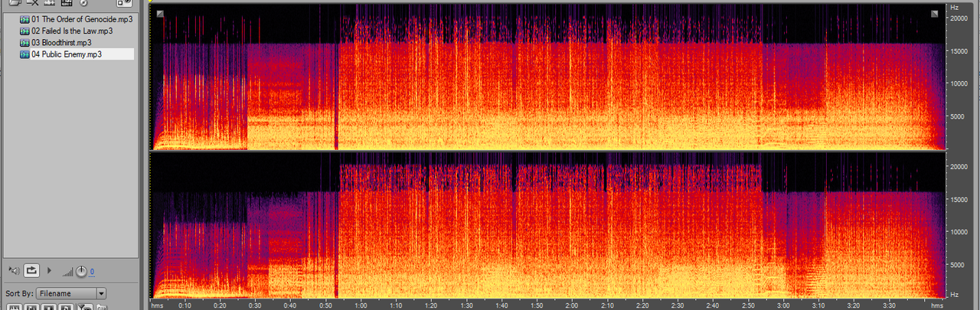Open the Sort By Filename dropdown
Screen dimensions: 980x310
pyautogui.click(x=72, y=293)
